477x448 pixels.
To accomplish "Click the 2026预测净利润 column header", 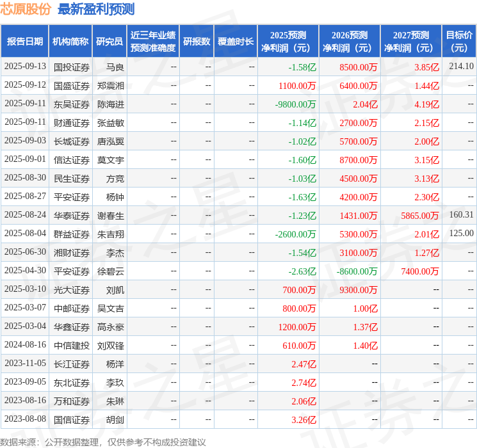I will (x=349, y=42).
